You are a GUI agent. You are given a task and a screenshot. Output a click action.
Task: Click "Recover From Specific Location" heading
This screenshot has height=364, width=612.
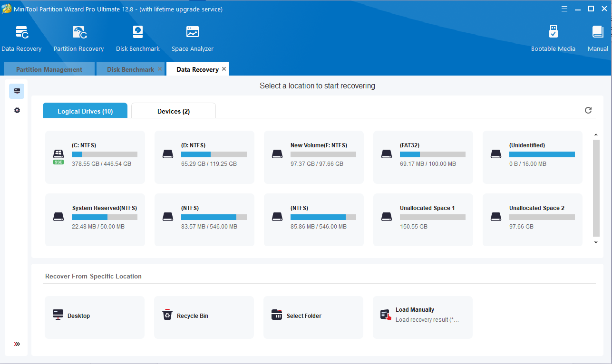pos(93,276)
